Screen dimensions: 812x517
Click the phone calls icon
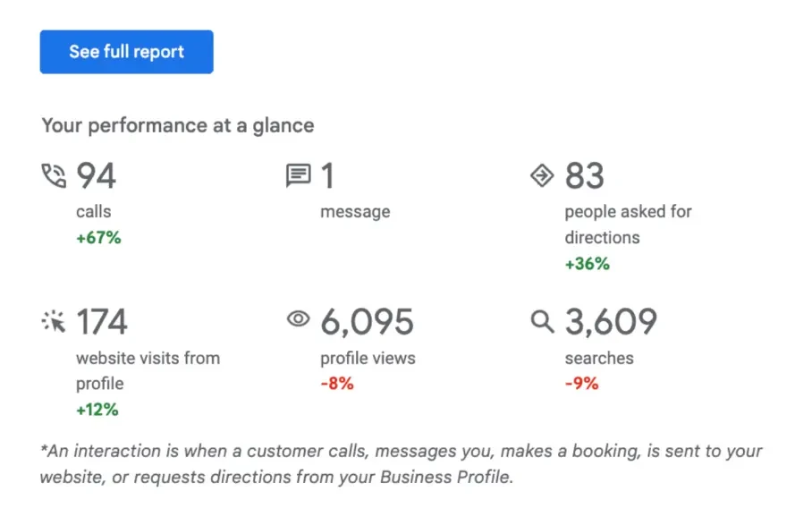tap(55, 175)
